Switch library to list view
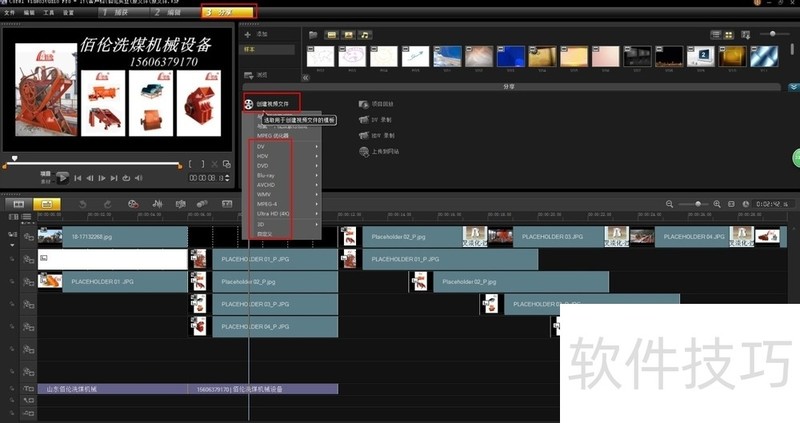This screenshot has height=423, width=800. click(715, 35)
